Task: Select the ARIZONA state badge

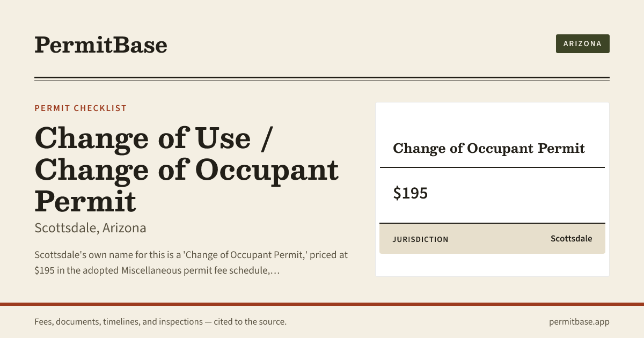Action: pos(582,43)
